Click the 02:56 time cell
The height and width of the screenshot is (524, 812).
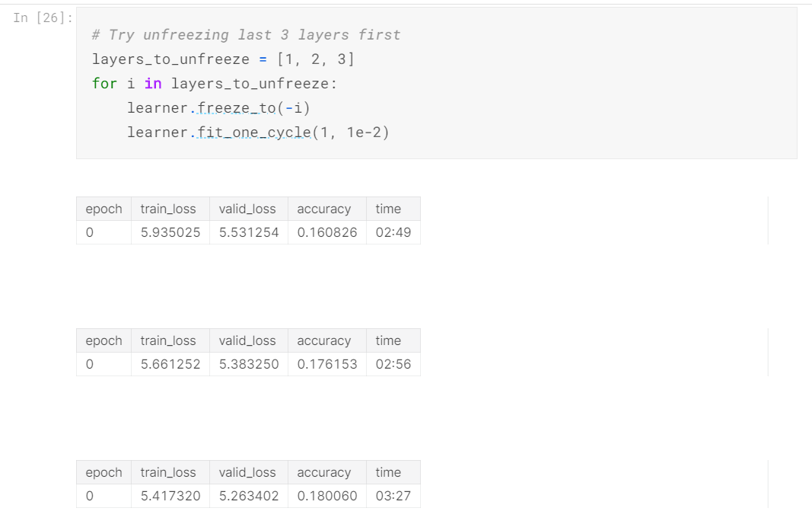tap(393, 364)
